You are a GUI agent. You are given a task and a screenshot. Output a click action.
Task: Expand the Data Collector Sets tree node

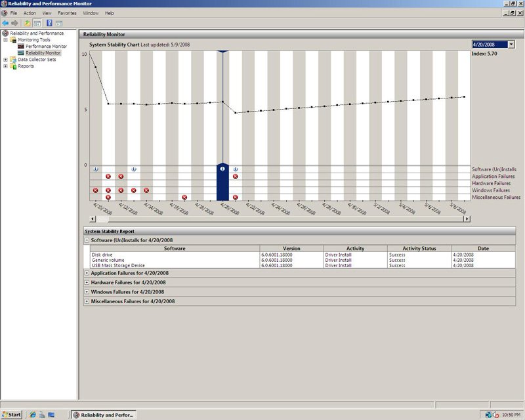point(5,60)
